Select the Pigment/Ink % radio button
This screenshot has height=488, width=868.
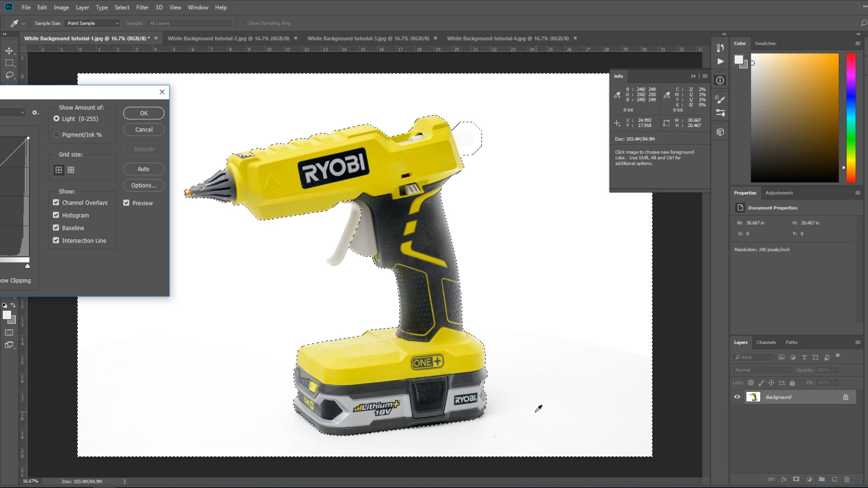[x=57, y=135]
